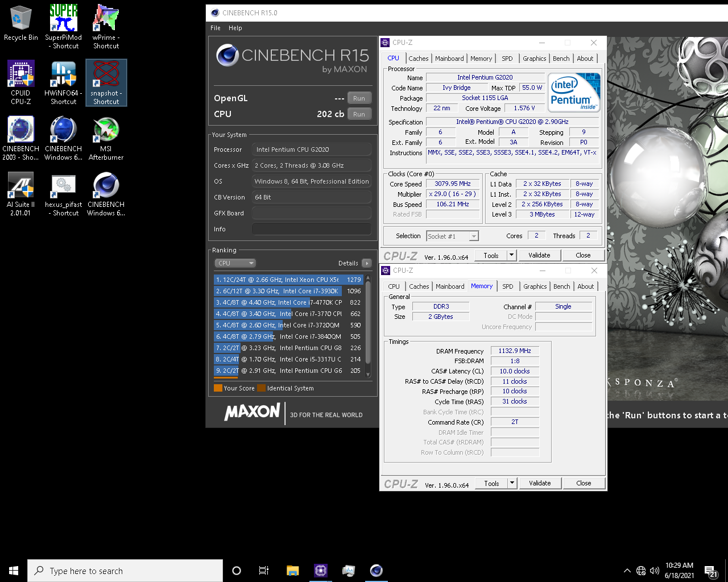Open Graphics tab in top CPU-Z window
This screenshot has height=582, width=728.
point(535,59)
